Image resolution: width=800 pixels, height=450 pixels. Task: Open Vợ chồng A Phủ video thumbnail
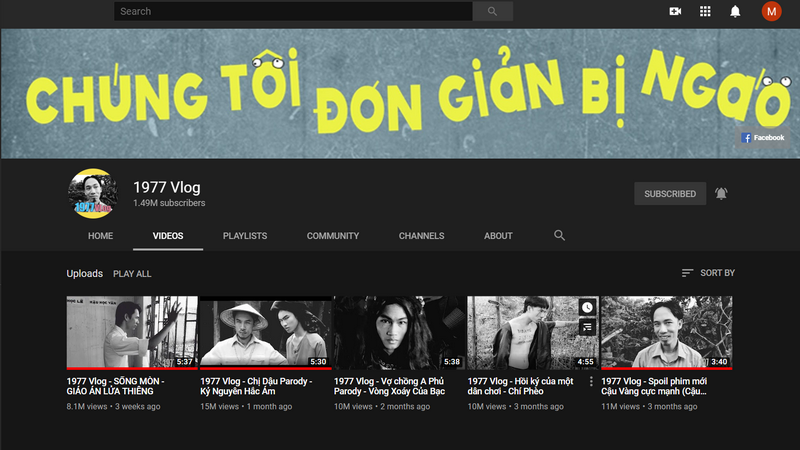click(399, 333)
